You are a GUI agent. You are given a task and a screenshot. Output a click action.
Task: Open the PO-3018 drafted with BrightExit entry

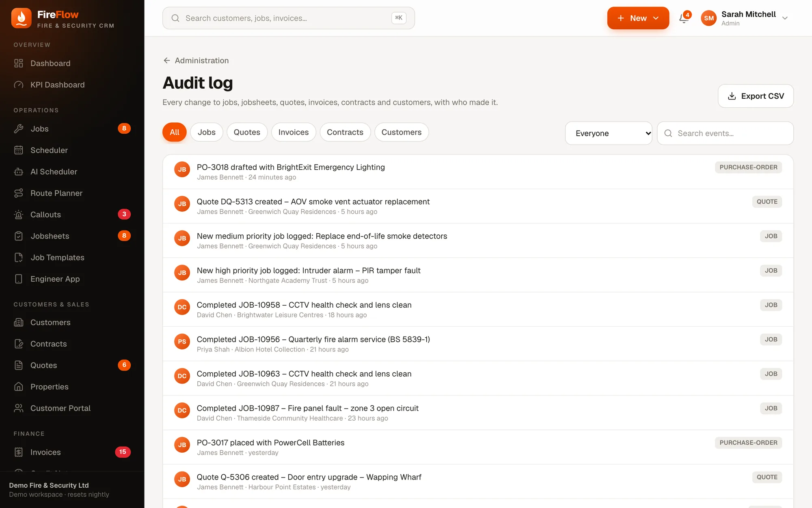tap(478, 172)
